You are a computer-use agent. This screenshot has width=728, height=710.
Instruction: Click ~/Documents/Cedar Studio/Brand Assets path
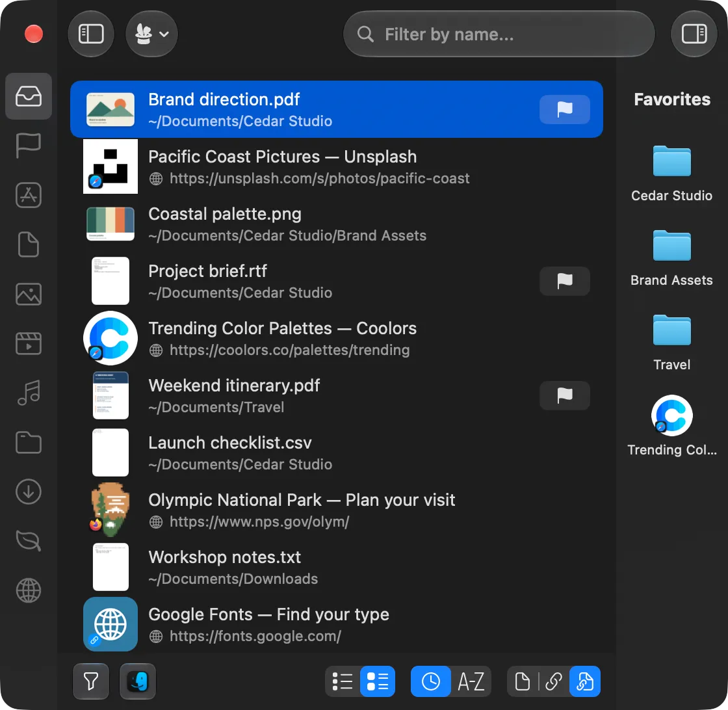click(287, 236)
